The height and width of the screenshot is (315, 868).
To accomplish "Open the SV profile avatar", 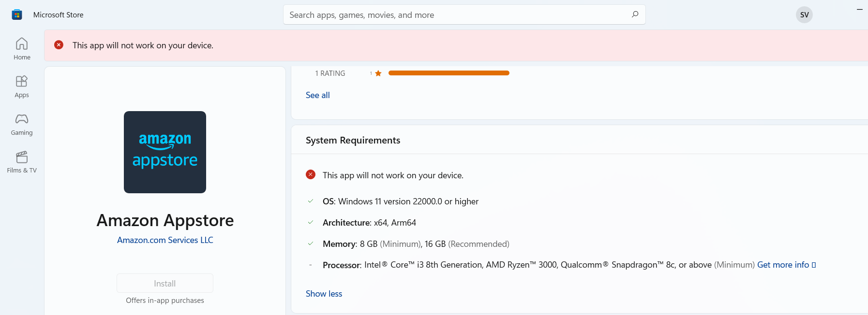I will (804, 14).
